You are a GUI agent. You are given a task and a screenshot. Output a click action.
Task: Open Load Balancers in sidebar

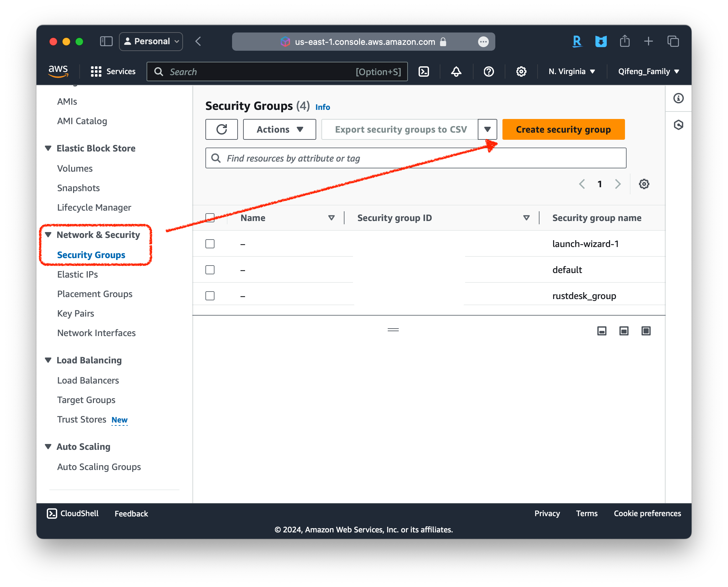point(88,380)
